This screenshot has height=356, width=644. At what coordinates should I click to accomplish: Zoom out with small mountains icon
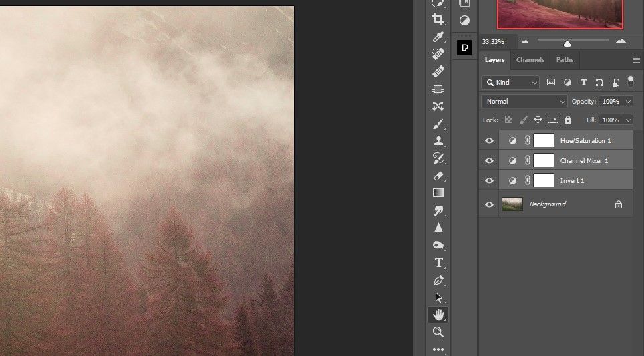click(524, 41)
